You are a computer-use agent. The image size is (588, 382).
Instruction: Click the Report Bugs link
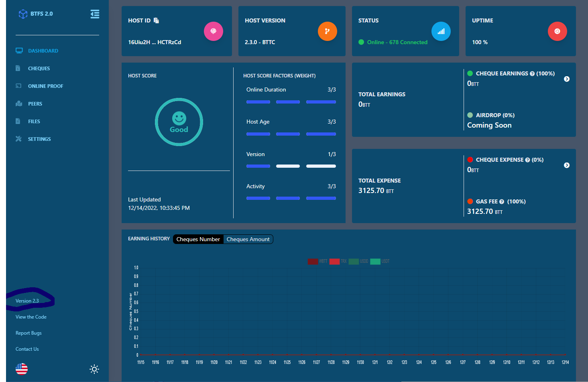[28, 333]
